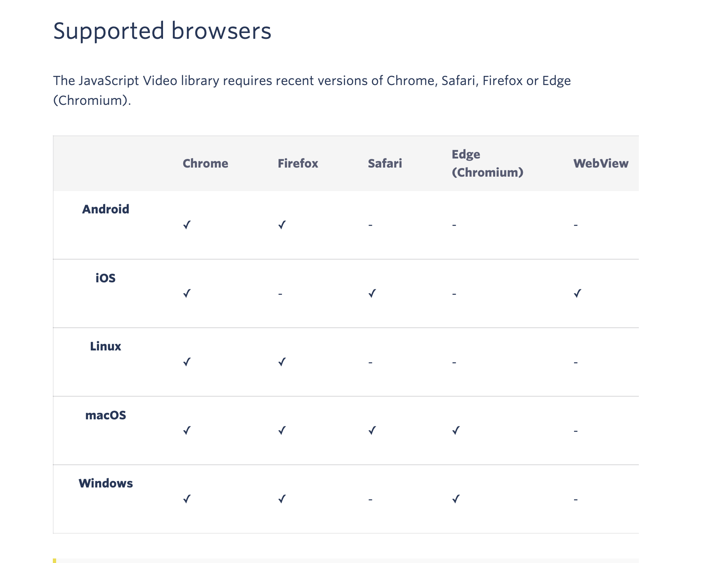Click the WebView checkmark in iOS row
This screenshot has width=728, height=563.
[577, 293]
